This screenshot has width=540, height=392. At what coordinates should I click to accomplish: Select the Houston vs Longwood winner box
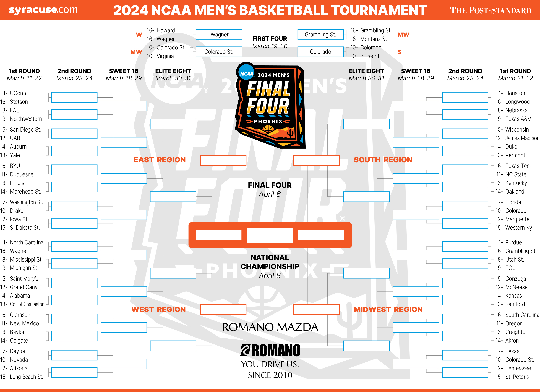[465, 97]
